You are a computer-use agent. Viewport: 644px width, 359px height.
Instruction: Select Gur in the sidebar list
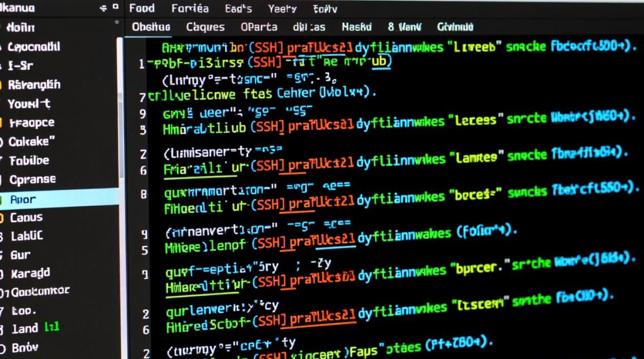[x=20, y=255]
